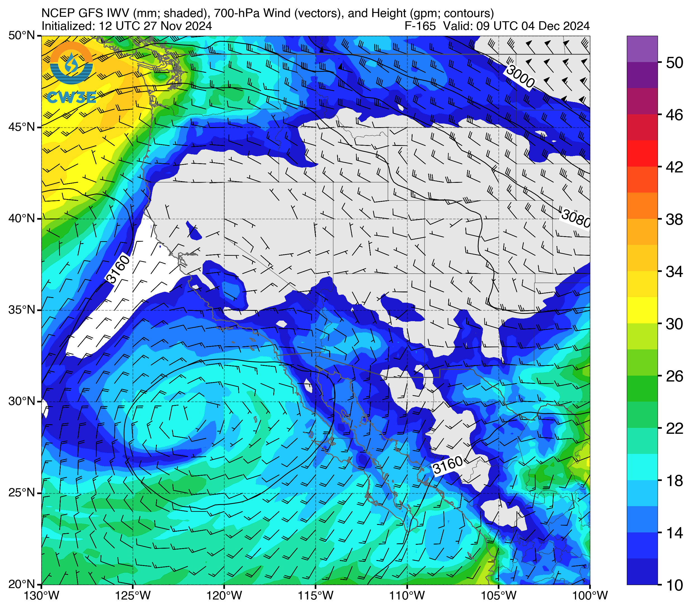Click the CW3E logo text
This screenshot has width=692, height=616.
(72, 98)
